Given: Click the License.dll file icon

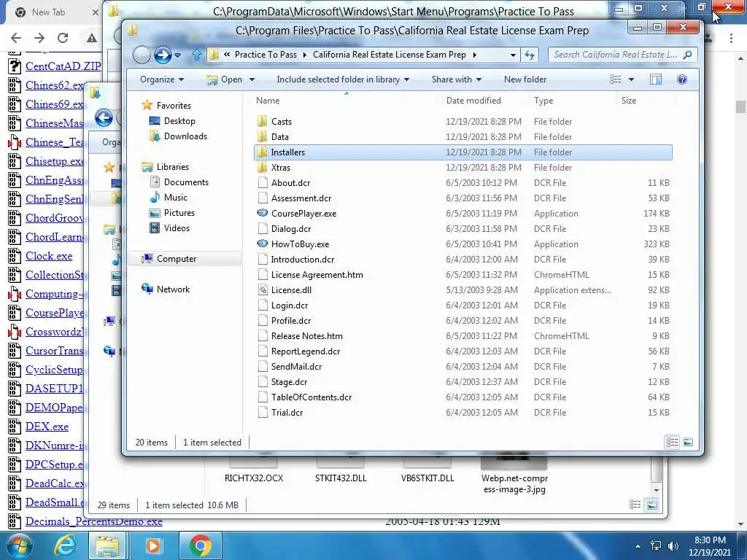Looking at the screenshot, I should point(263,289).
